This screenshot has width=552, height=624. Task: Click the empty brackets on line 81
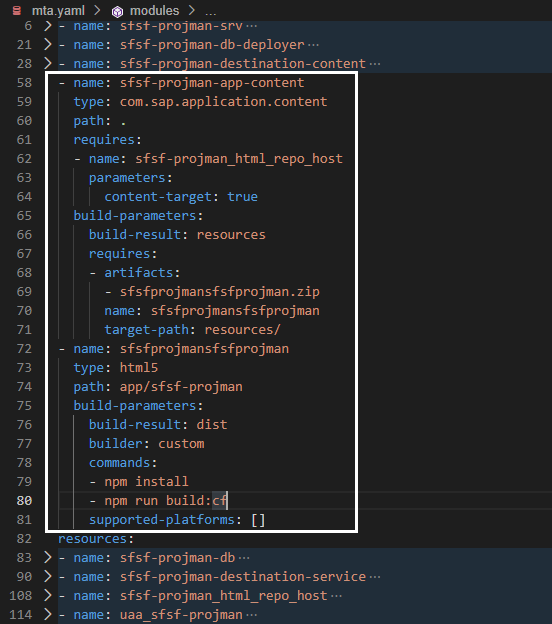258,520
